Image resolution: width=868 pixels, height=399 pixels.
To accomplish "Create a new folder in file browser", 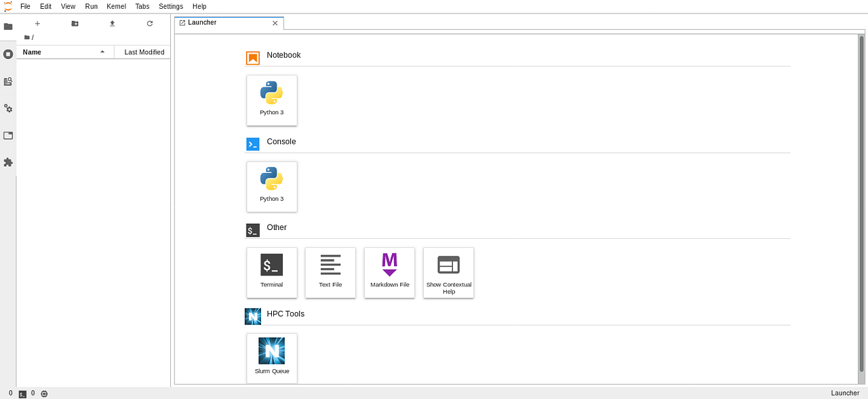I will coord(75,23).
